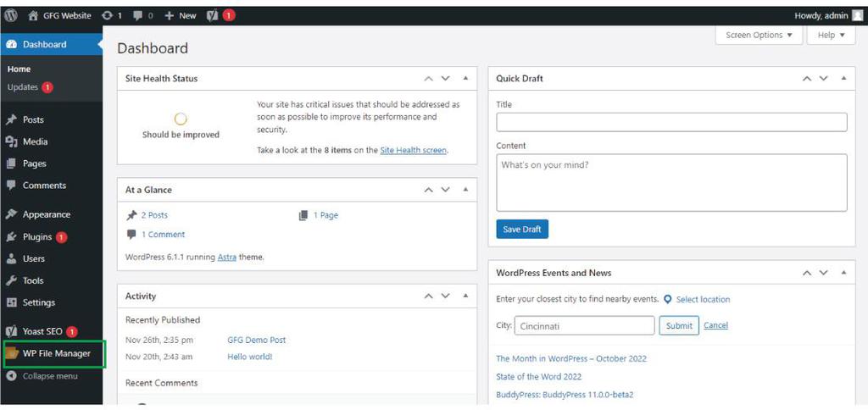Toggle the Quick Draft panel collapse triangle
The image size is (868, 410).
843,79
